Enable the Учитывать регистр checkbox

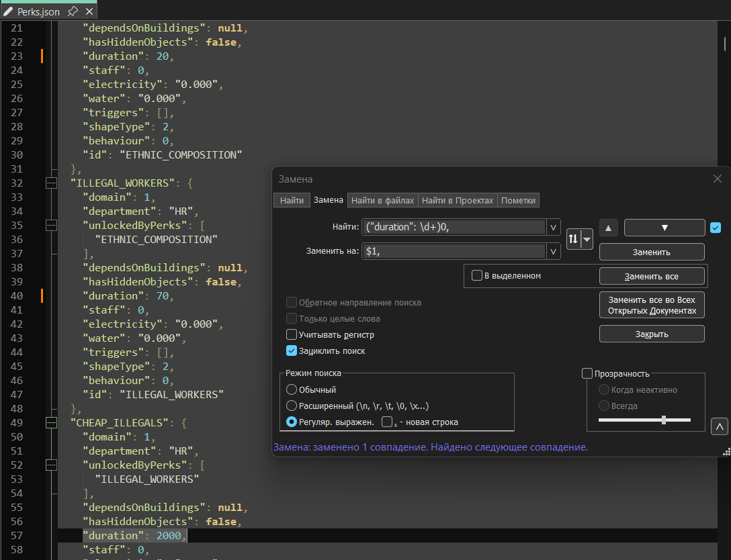click(292, 334)
